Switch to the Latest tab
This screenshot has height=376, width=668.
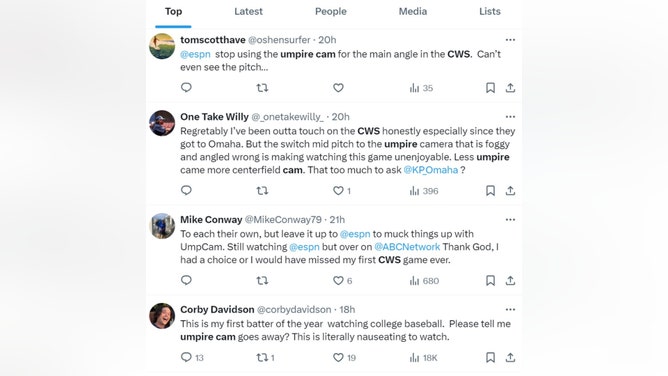coord(248,11)
